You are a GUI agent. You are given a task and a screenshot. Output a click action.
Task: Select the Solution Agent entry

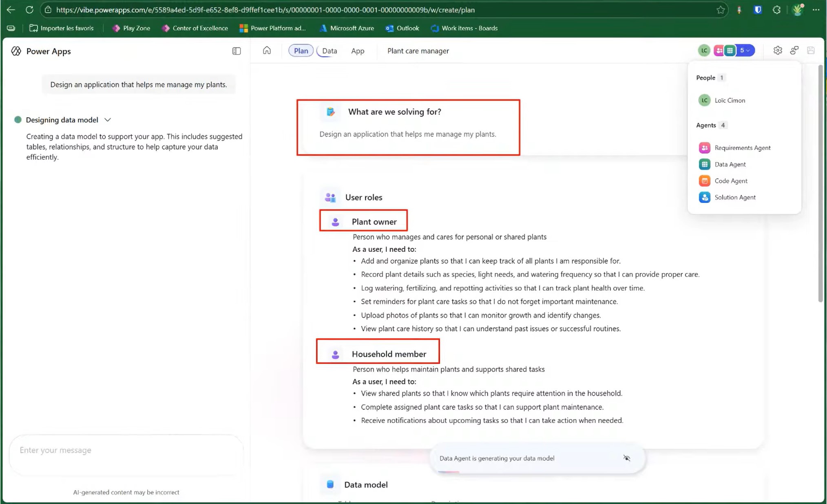click(735, 197)
